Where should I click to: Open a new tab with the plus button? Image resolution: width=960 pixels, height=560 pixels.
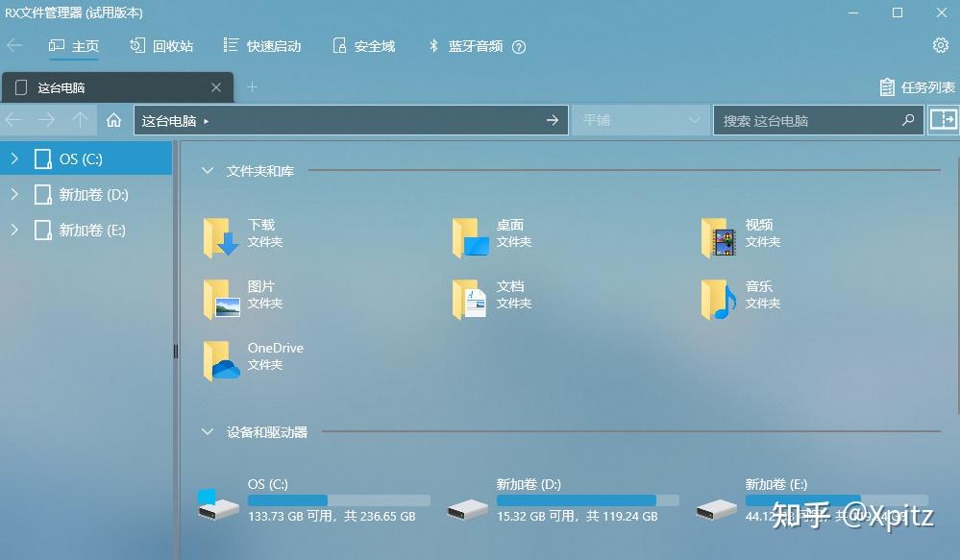click(252, 86)
